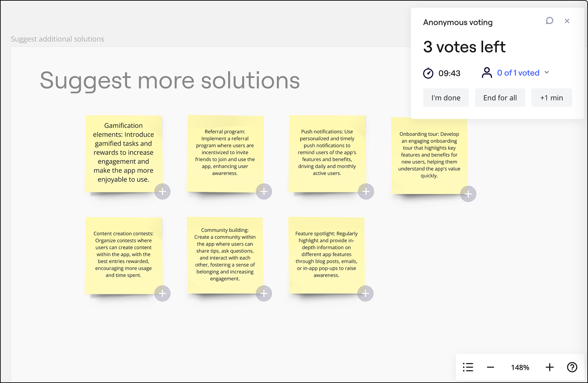Viewport: 588px width, 383px height.
Task: Vote for the Community building note
Action: coord(264,293)
